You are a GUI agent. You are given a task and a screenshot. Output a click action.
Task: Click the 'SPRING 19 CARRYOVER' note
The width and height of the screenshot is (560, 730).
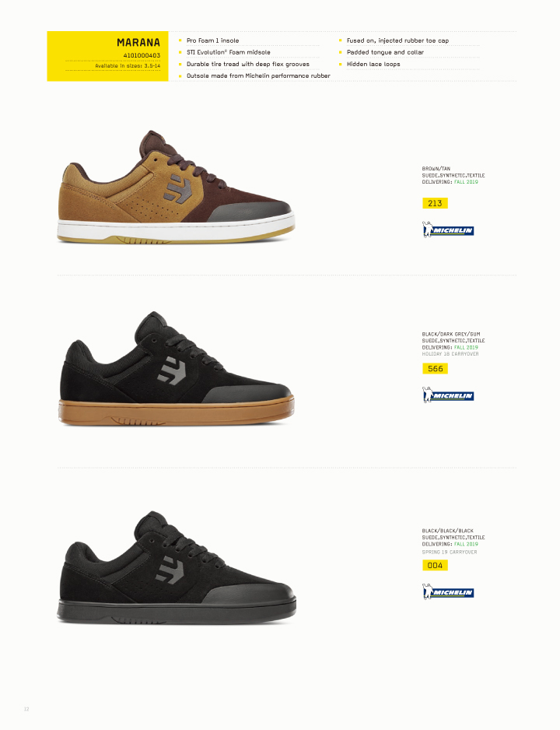[450, 552]
